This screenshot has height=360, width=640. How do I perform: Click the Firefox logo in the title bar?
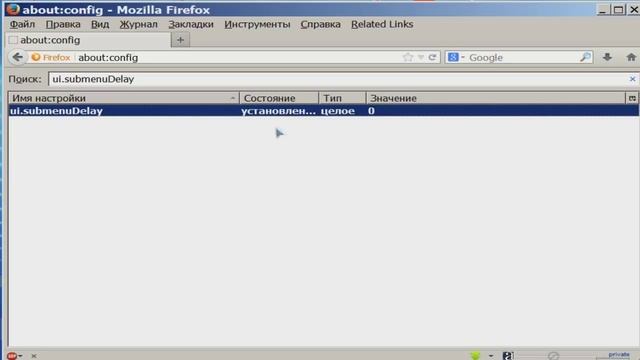click(x=13, y=9)
